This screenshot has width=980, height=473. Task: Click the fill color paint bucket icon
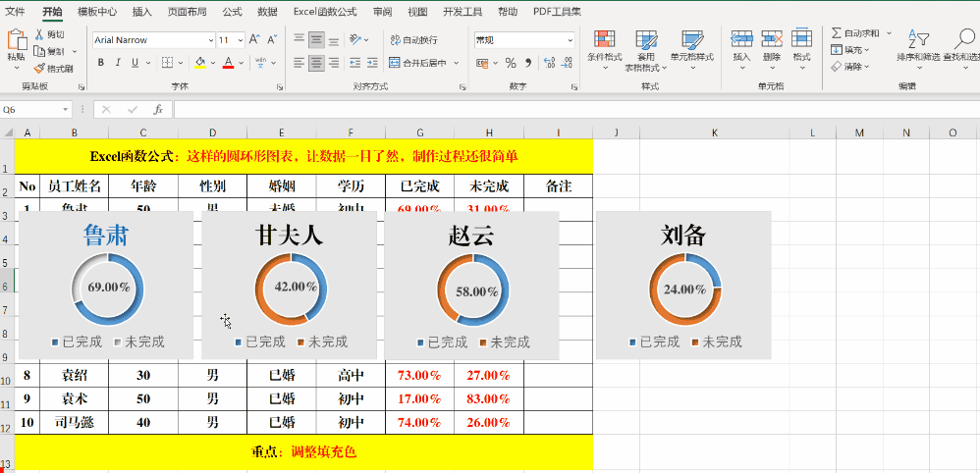tap(200, 63)
